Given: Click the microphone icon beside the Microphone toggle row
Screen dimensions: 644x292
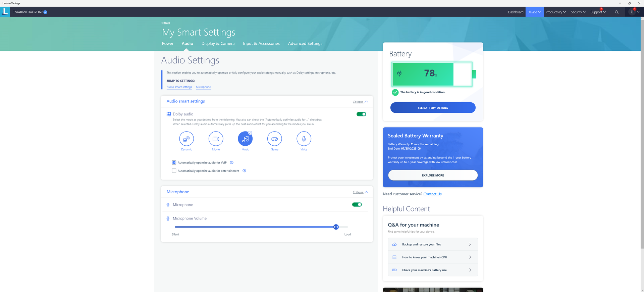Looking at the screenshot, I should [x=168, y=205].
